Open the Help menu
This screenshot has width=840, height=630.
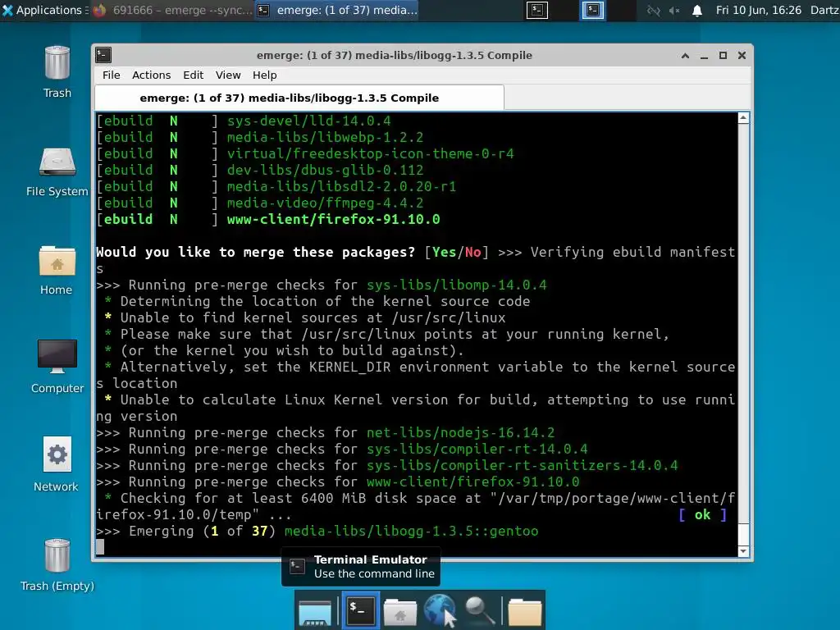click(265, 75)
